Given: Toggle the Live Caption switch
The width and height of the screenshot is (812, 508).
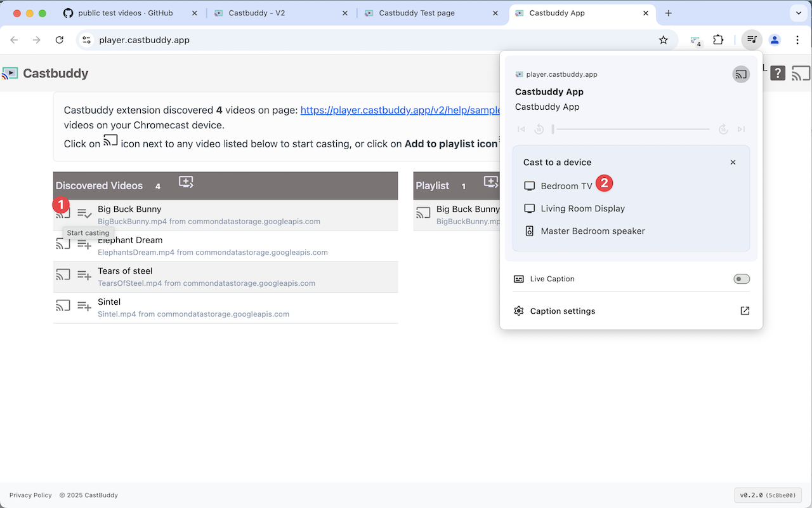Looking at the screenshot, I should click(x=742, y=279).
